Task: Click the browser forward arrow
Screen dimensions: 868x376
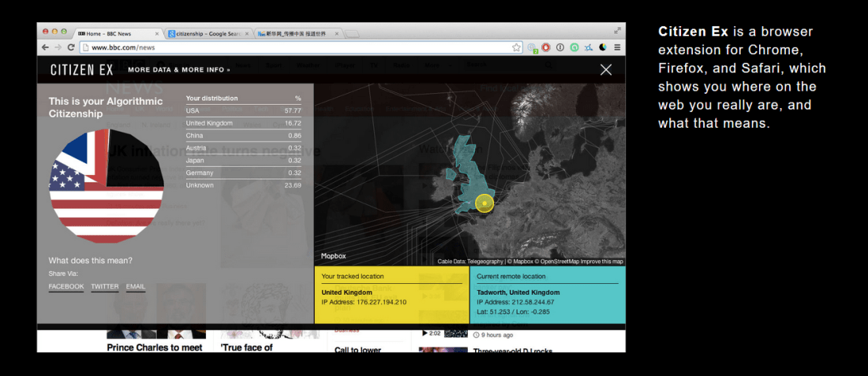Action: tap(58, 47)
